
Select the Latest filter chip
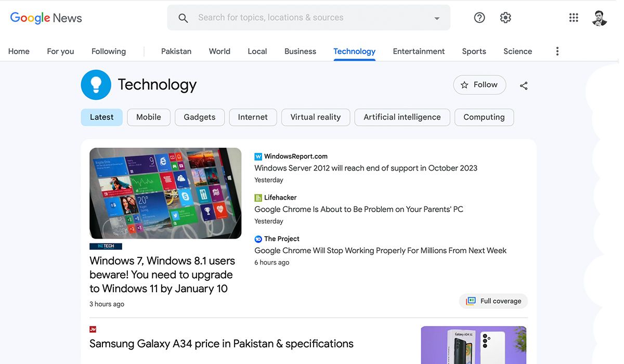pos(101,117)
